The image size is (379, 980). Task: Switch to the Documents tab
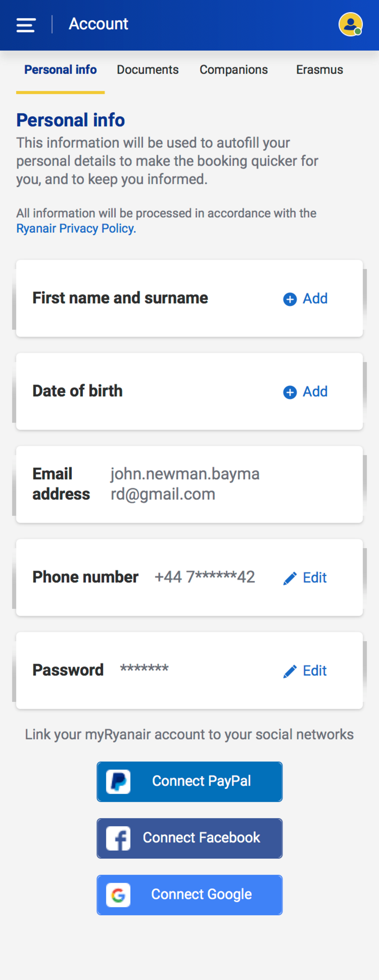click(148, 70)
